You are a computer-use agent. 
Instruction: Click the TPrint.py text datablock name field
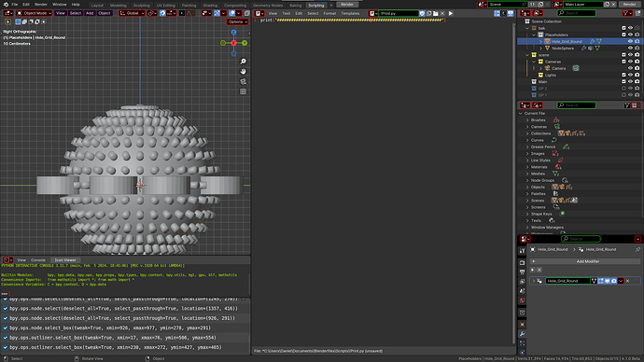tap(398, 13)
